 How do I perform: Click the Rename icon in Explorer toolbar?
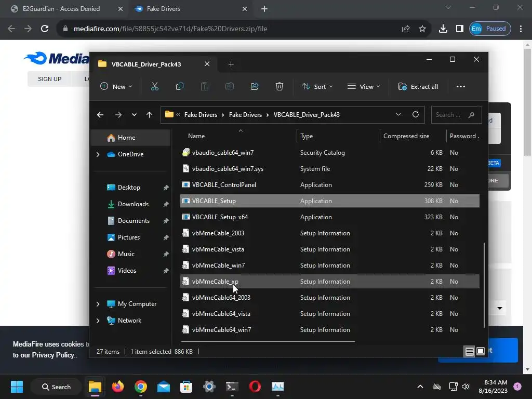(x=230, y=87)
